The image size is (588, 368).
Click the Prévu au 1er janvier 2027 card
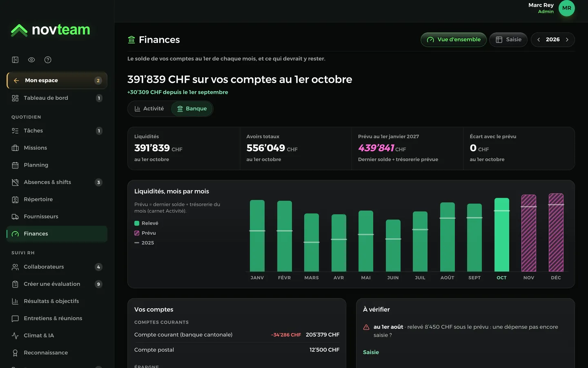tap(407, 148)
